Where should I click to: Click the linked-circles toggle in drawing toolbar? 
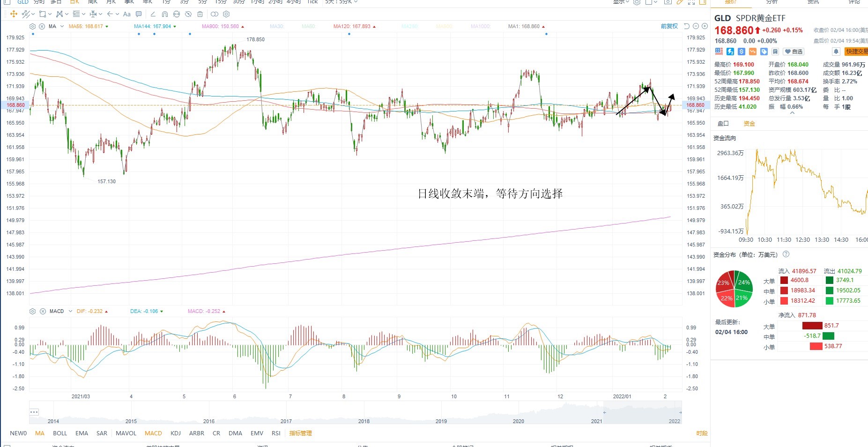tap(215, 14)
